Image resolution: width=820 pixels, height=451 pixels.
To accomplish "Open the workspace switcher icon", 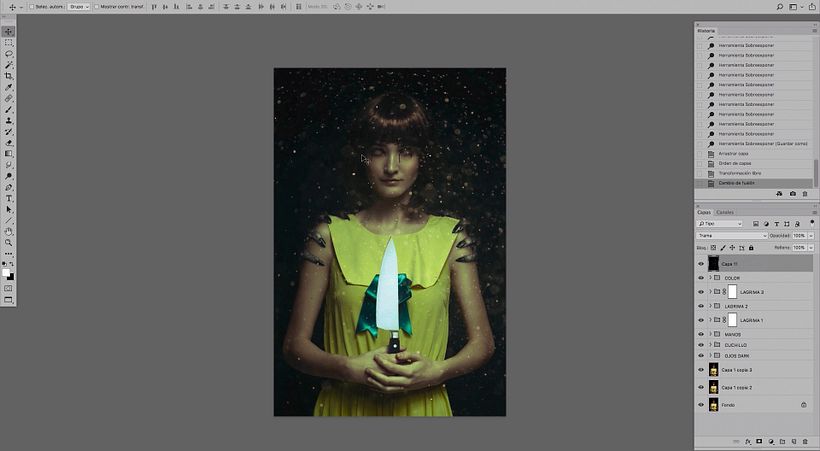I will click(x=794, y=7).
